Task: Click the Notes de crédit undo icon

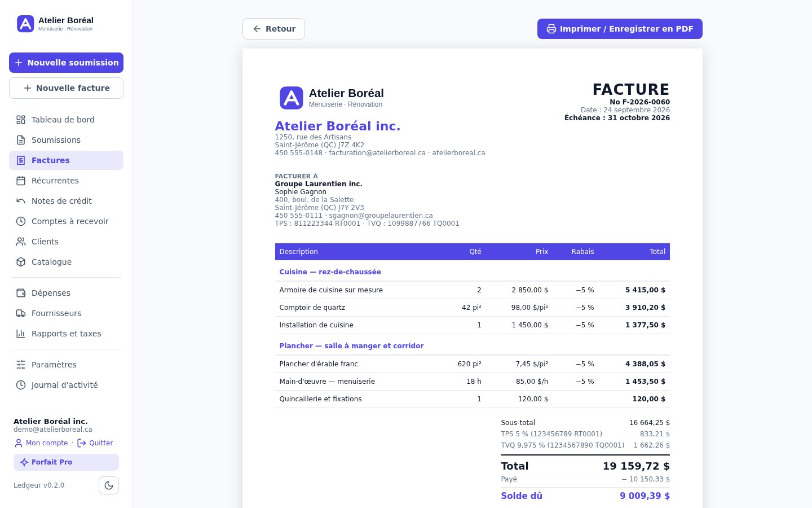Action: pos(21,201)
